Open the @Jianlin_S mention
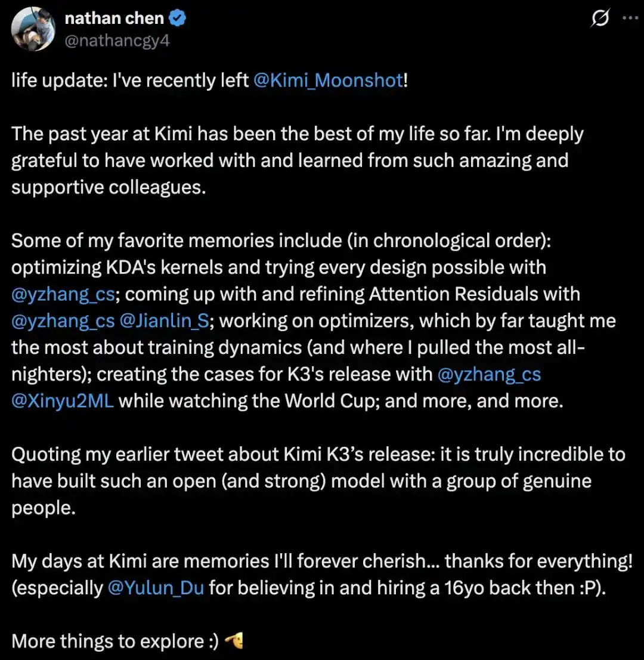Screen dimensions: 644x660 (x=164, y=320)
